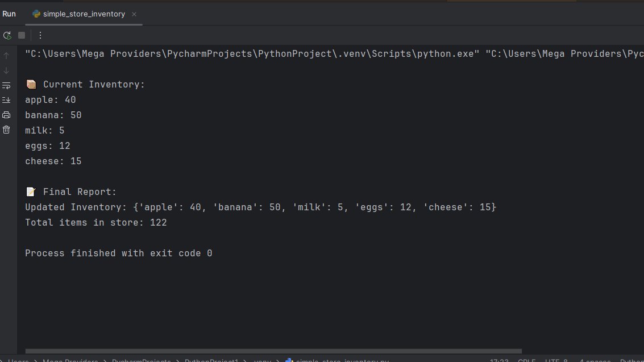Click the Run tool window label
This screenshot has height=362, width=644.
tap(9, 14)
